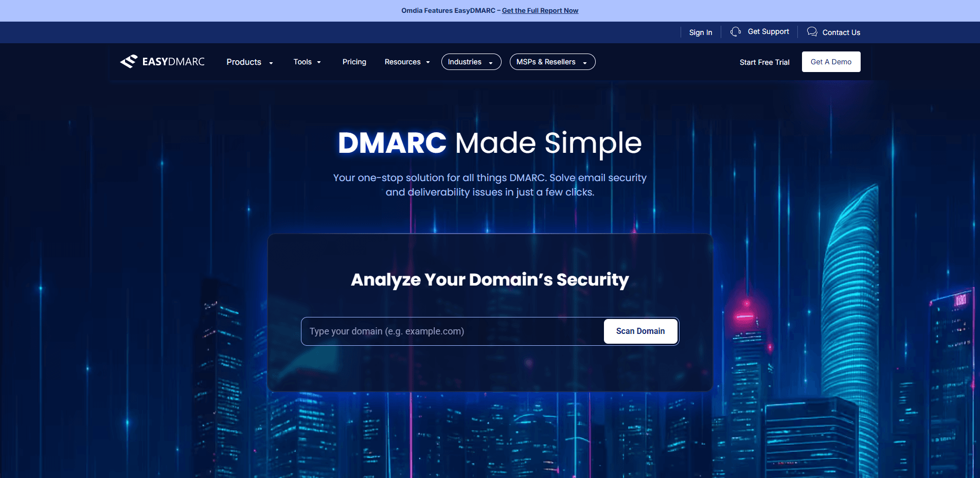Select Contact Us in the top bar
Screen dimensions: 980x478
coord(840,32)
